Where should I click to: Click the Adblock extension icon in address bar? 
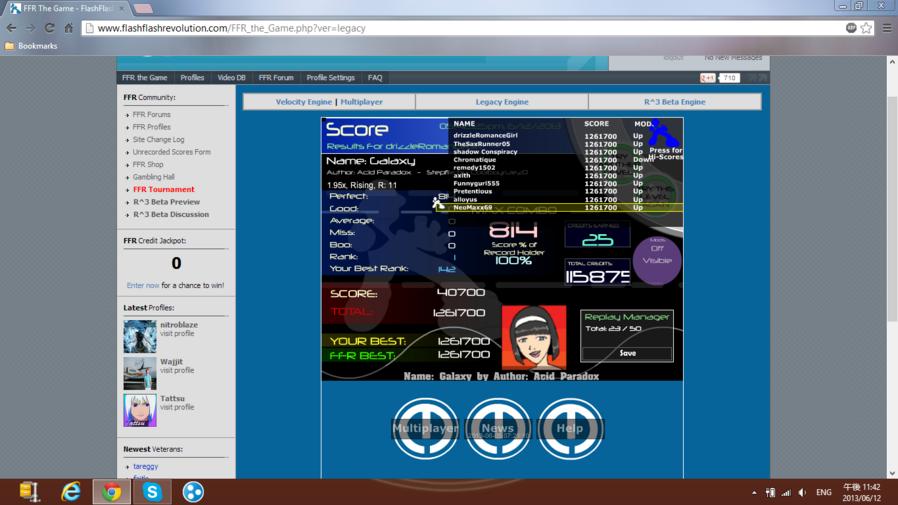pyautogui.click(x=851, y=28)
